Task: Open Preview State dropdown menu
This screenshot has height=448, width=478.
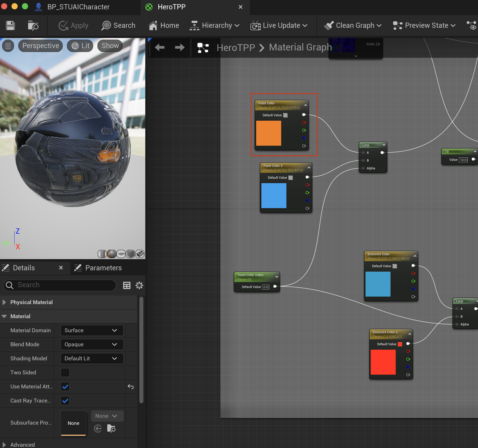Action: click(424, 25)
